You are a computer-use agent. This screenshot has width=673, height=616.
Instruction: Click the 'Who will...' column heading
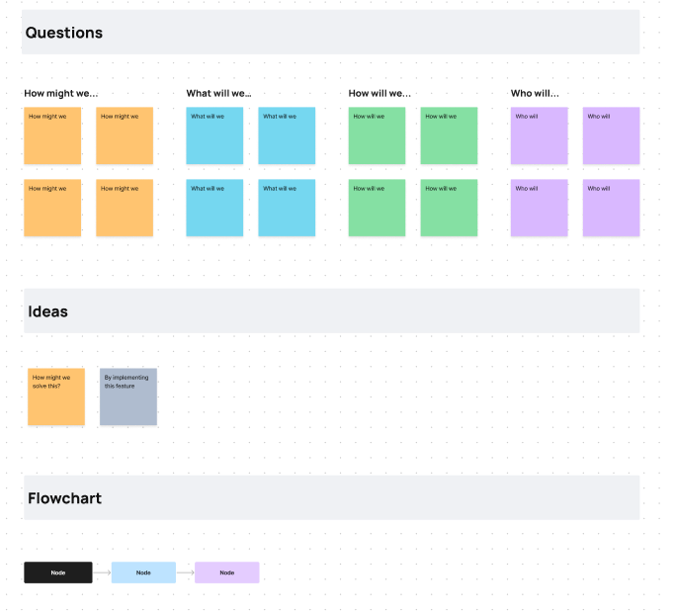(x=535, y=93)
